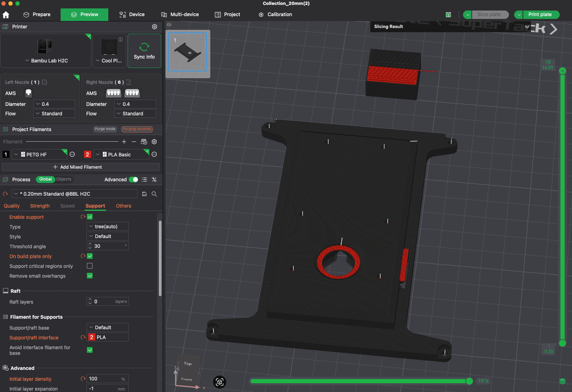
Task: Click the Home icon
Action: pos(6,15)
